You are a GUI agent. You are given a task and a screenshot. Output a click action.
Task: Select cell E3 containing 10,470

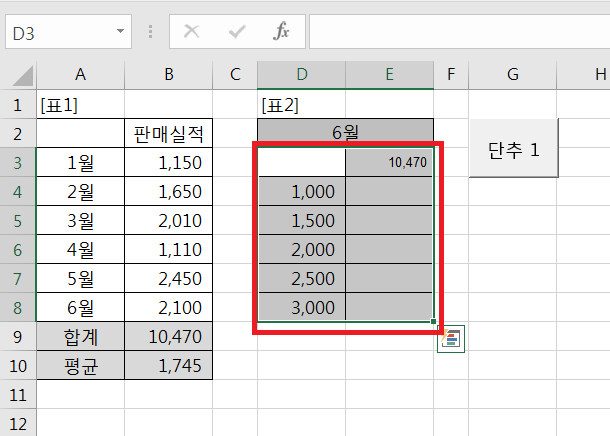coord(389,162)
